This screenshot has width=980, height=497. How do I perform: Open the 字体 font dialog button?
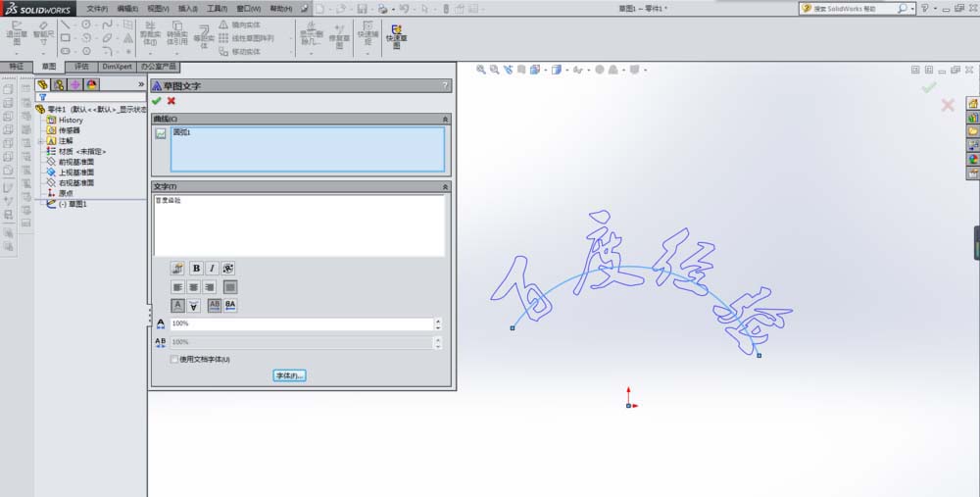pos(289,375)
